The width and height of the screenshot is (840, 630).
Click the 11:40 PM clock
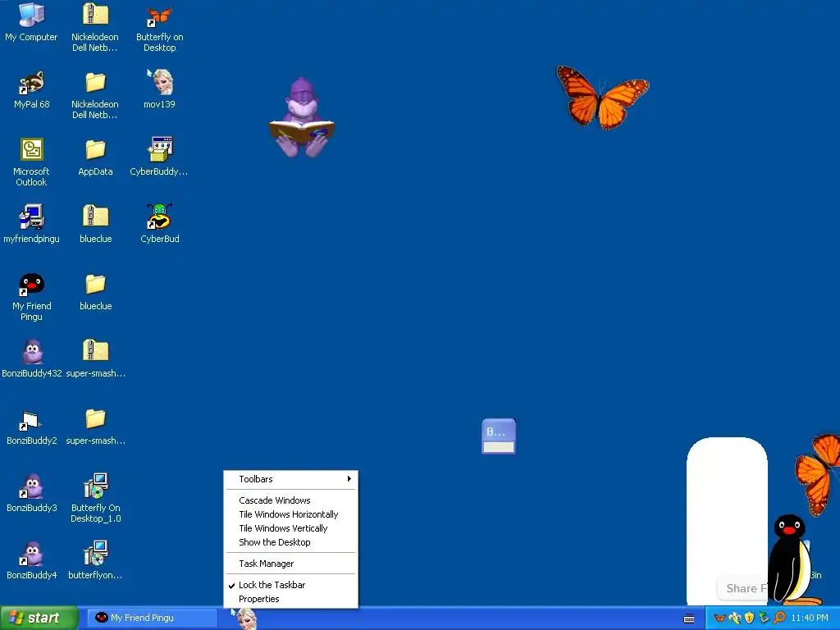[810, 619]
